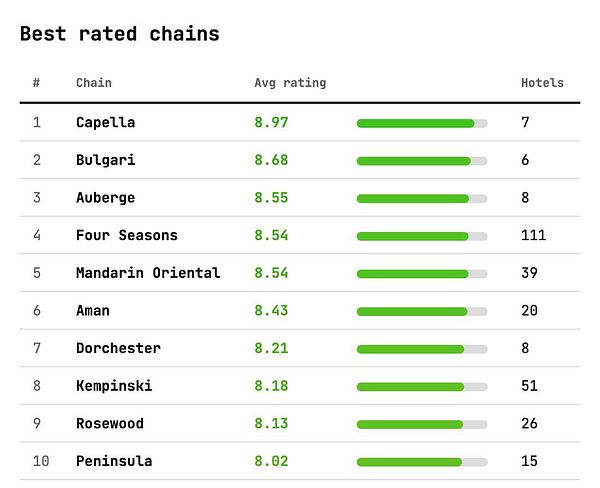Click the rating bar for Peninsula
600x488 pixels.
422,462
